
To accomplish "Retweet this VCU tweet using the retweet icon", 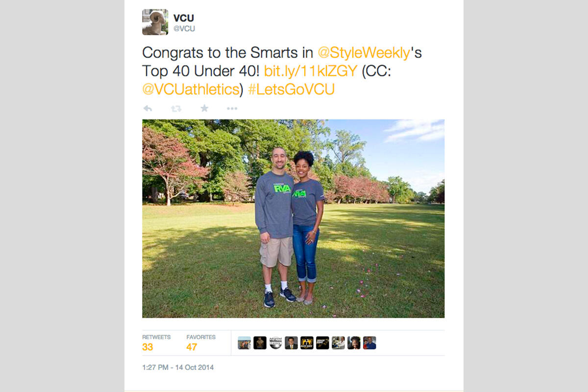I will [176, 108].
